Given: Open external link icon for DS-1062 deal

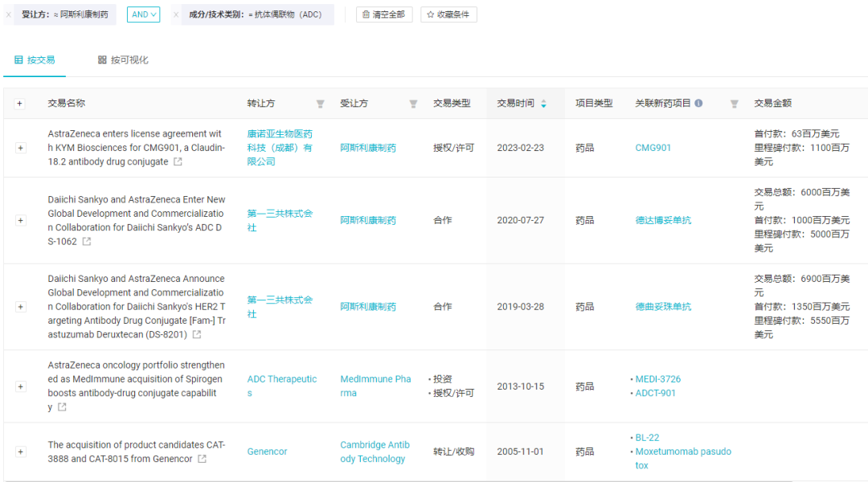Looking at the screenshot, I should pos(86,241).
